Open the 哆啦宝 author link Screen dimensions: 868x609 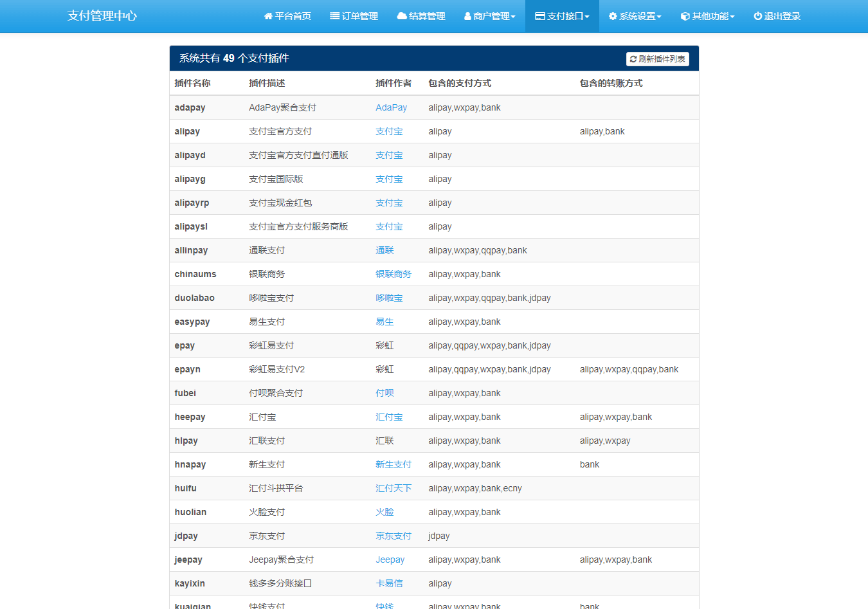point(389,298)
